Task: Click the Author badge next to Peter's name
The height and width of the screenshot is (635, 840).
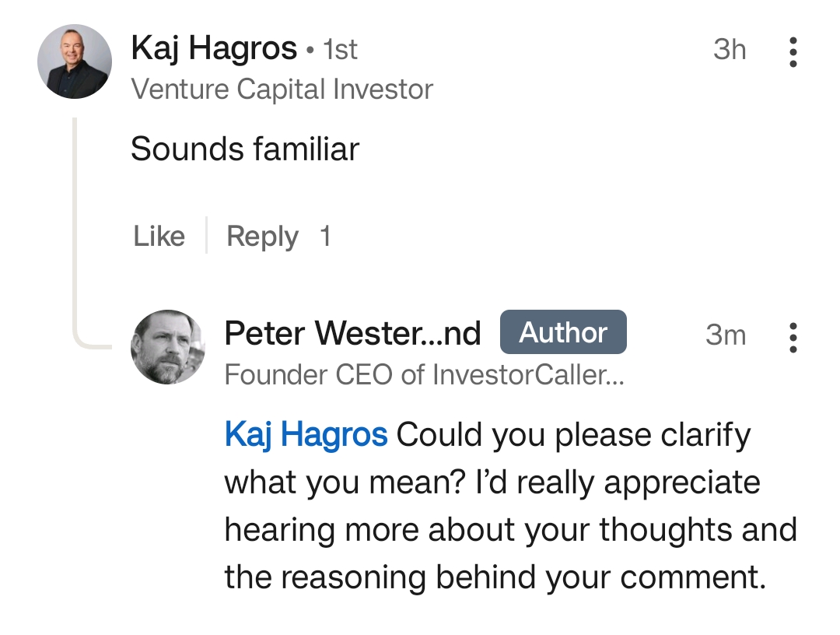Action: point(563,332)
